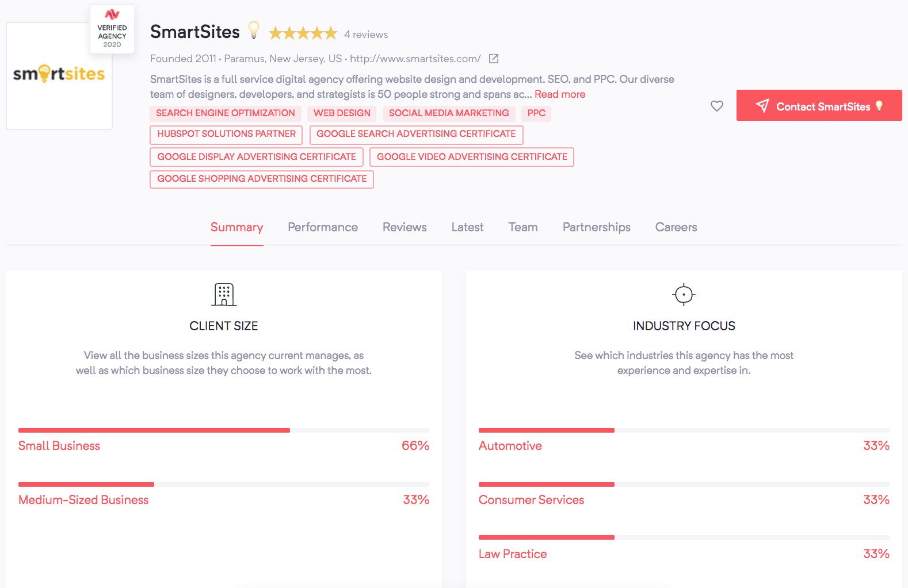The image size is (908, 588).
Task: Click the Industry Focus crosshair icon
Action: (x=684, y=295)
